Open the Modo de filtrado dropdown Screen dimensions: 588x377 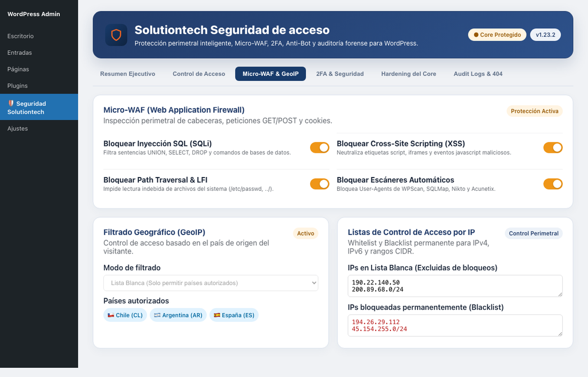[x=211, y=283]
